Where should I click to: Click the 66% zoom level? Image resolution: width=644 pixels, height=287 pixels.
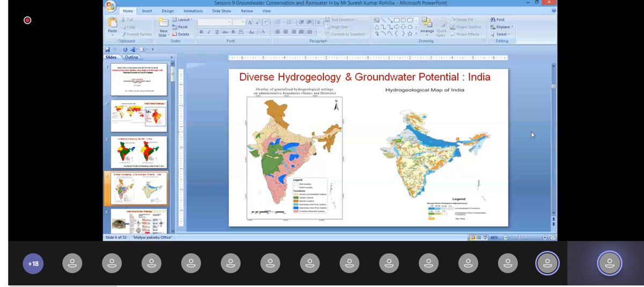tap(494, 238)
